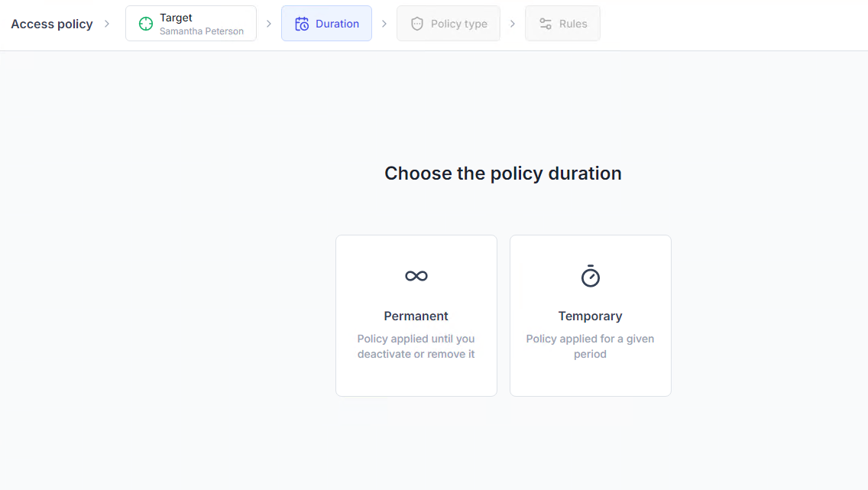Select the Duration step label
868x490 pixels.
(337, 24)
